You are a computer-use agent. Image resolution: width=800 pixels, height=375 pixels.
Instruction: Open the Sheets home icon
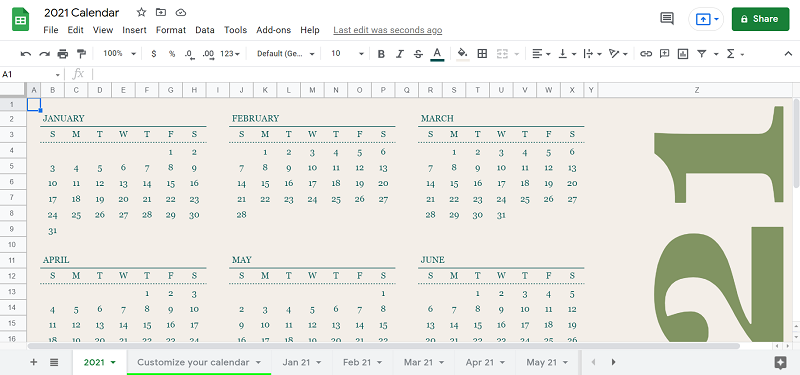21,20
